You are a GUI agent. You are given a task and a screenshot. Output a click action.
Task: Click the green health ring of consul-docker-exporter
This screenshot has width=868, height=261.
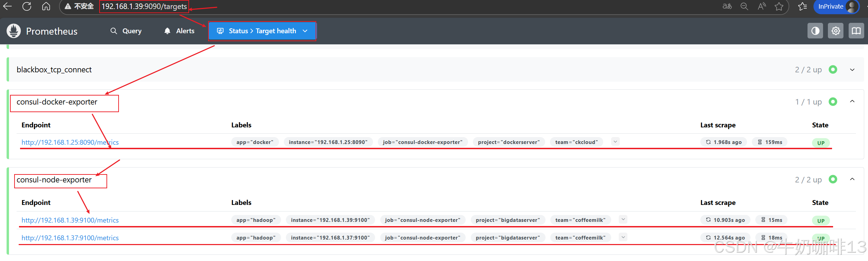tap(833, 102)
